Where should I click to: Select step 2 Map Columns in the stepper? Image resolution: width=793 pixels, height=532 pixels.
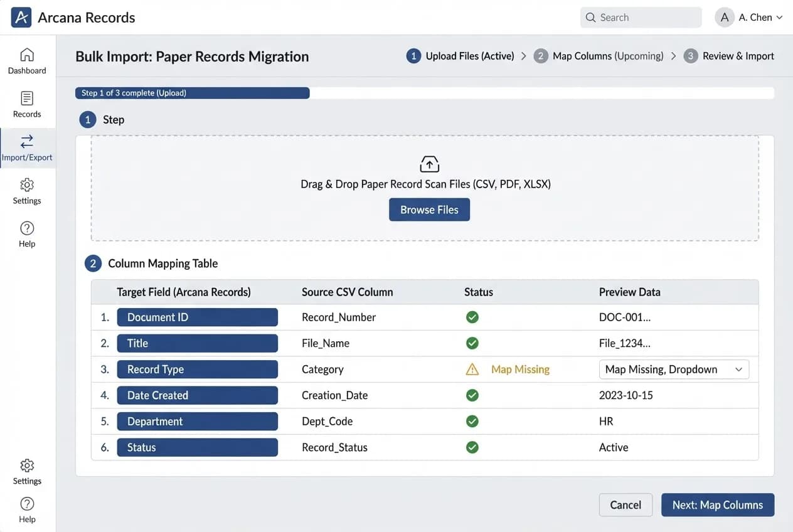click(599, 56)
